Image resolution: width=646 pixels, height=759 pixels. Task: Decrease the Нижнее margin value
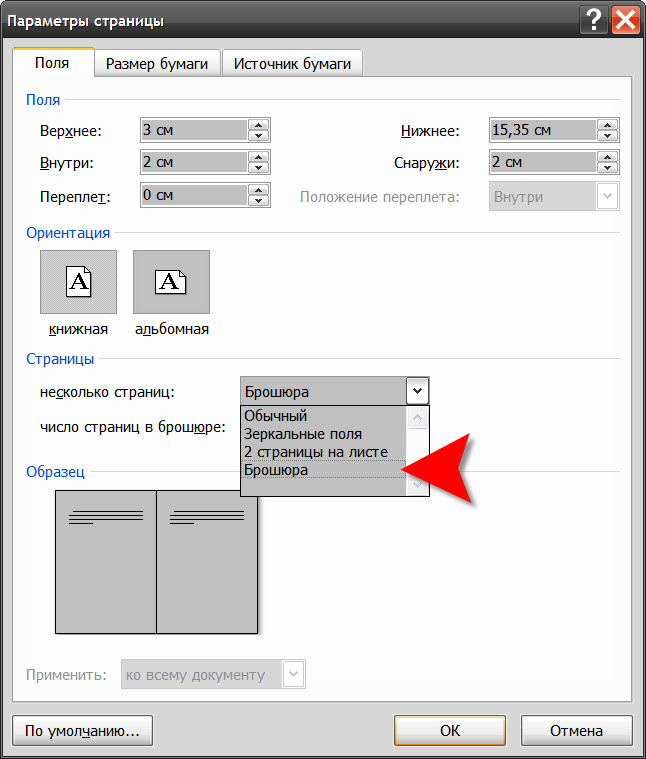click(x=607, y=136)
